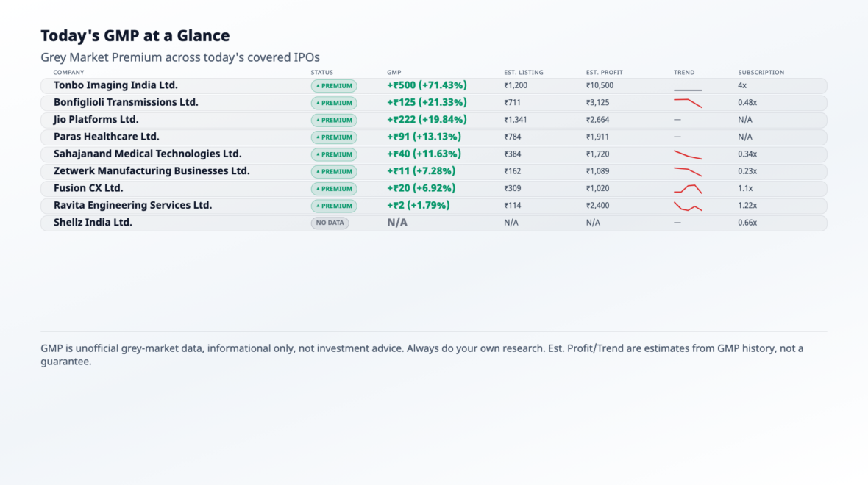Click Ravita Engineering's 1.22x subscription value

pos(747,205)
